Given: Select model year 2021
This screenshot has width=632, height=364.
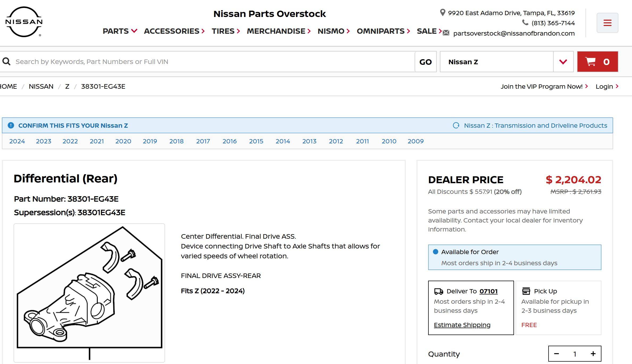Looking at the screenshot, I should coord(97,141).
